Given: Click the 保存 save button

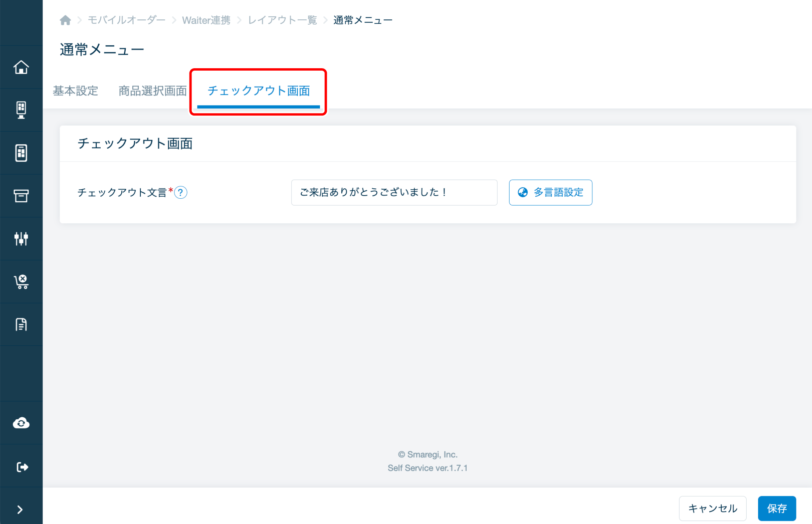Looking at the screenshot, I should point(776,508).
